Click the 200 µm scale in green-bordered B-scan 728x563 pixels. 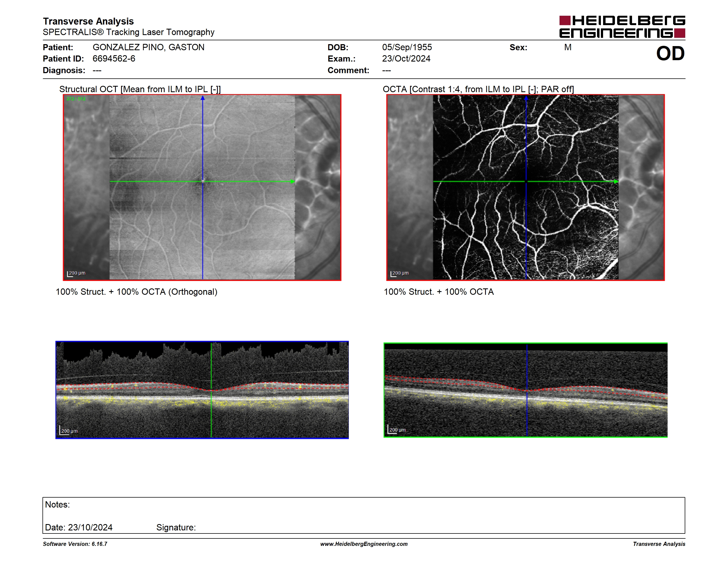397,430
